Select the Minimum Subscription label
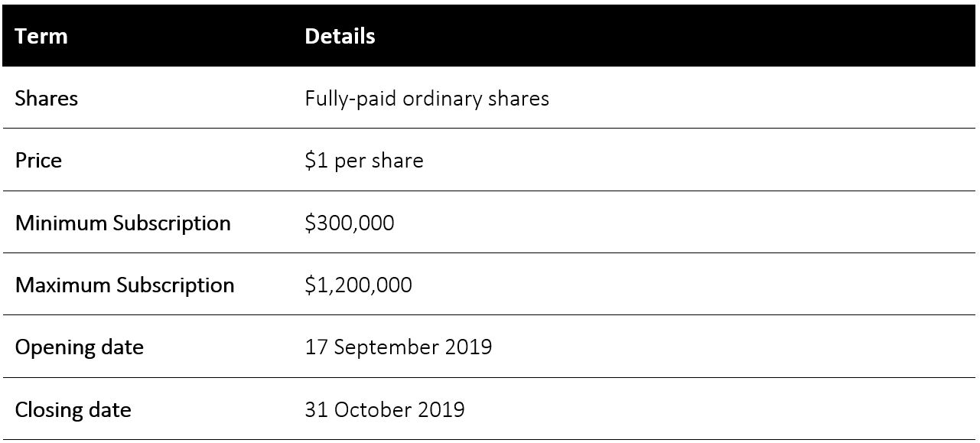 tap(123, 223)
